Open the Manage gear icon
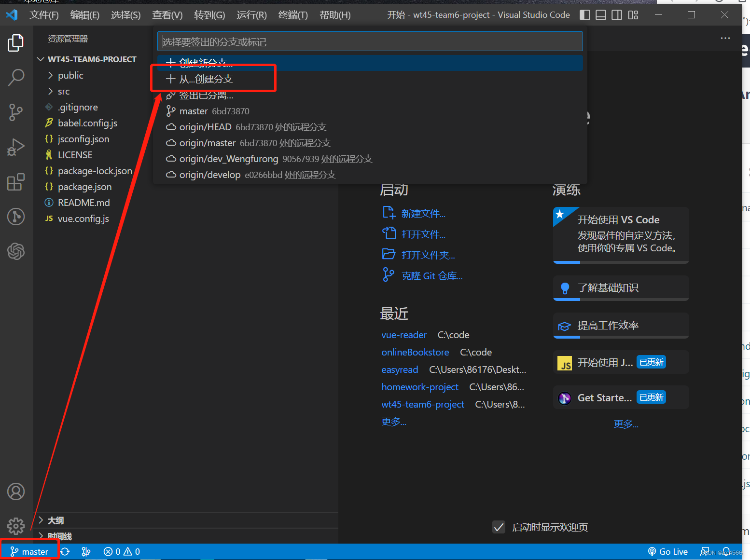This screenshot has width=750, height=560. click(16, 526)
